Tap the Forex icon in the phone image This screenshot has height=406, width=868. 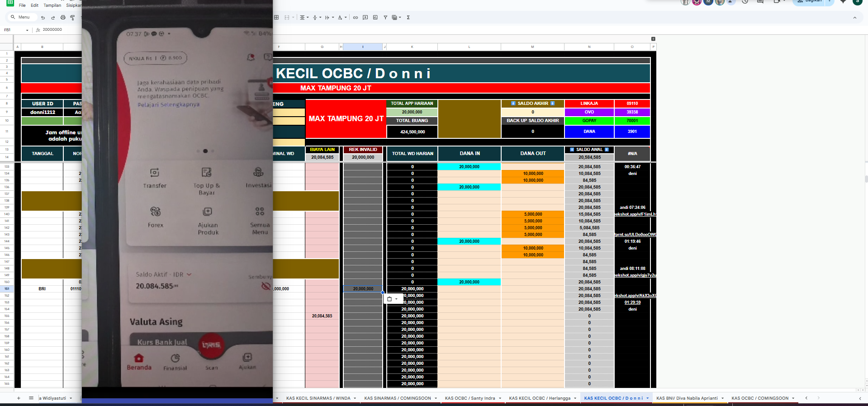pos(156,212)
